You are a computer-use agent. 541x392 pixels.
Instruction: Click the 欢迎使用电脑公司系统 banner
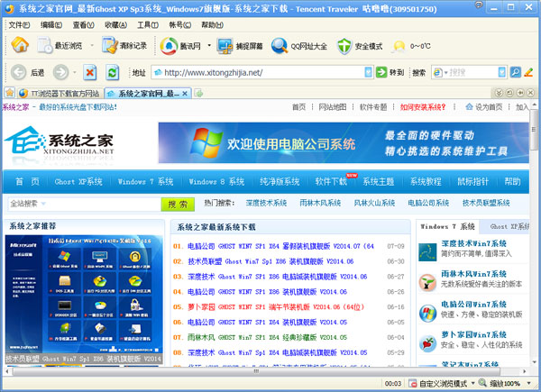click(x=344, y=142)
